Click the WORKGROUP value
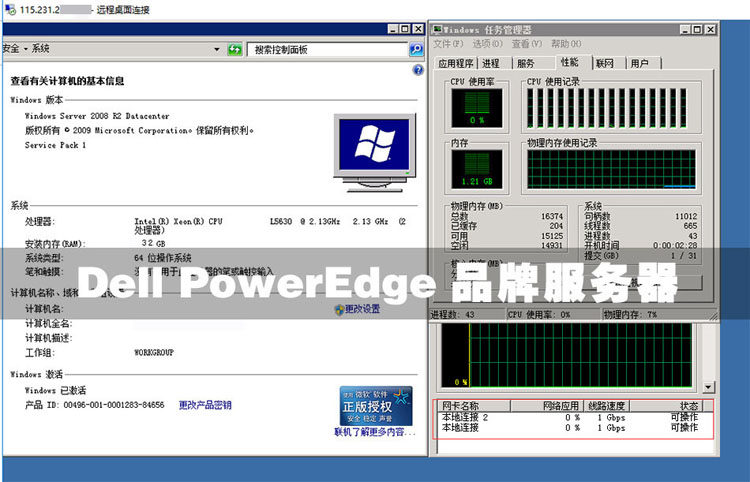750x482 pixels. tap(154, 352)
